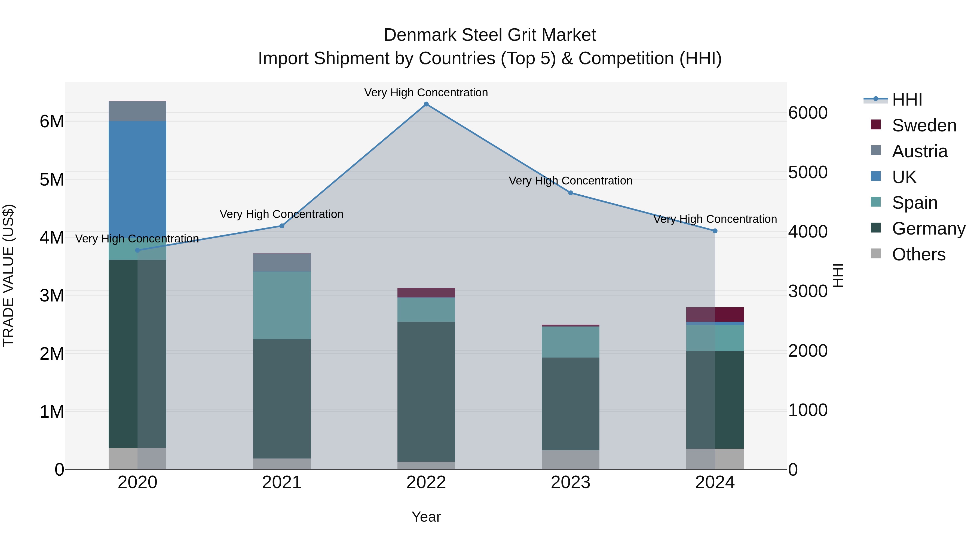Viewport: 980px width, 551px height.
Task: Click the chart title 'Denmark Steel Grit Market'
Action: 490,35
